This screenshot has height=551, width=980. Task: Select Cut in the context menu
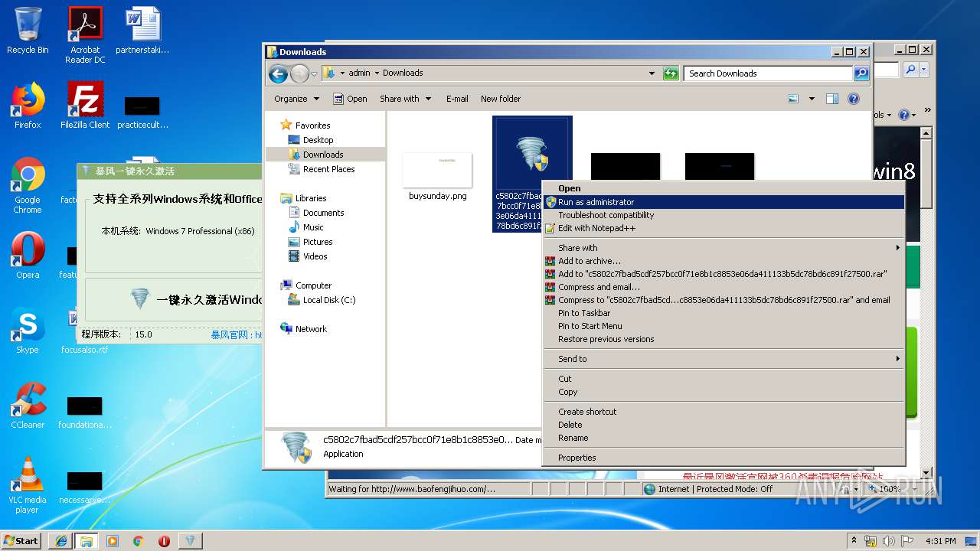pyautogui.click(x=724, y=379)
